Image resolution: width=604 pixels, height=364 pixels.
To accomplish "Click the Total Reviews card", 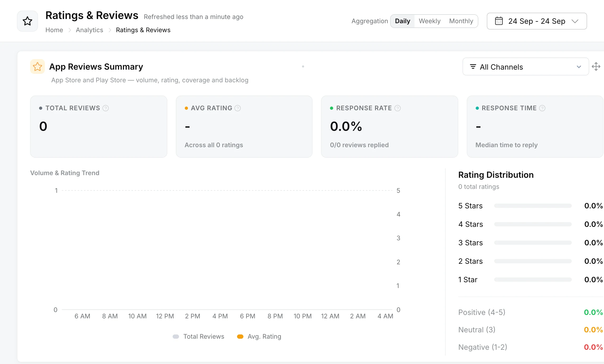I will [99, 127].
